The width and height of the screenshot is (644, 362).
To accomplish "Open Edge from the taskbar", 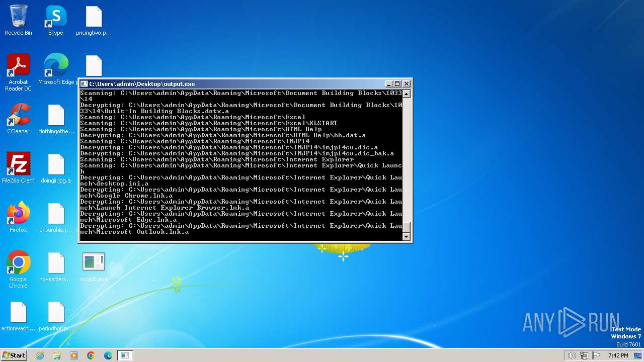I will coord(108,355).
